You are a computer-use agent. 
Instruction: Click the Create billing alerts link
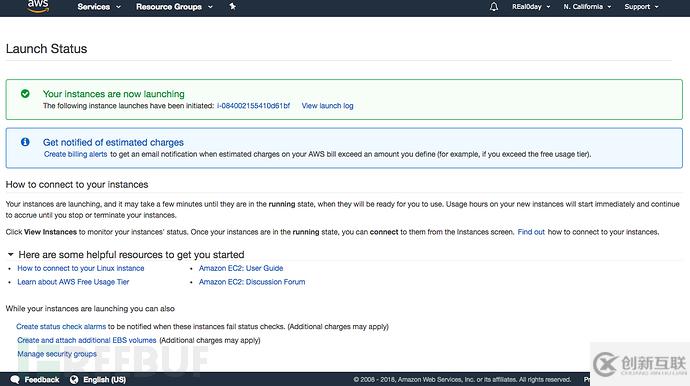tap(75, 154)
